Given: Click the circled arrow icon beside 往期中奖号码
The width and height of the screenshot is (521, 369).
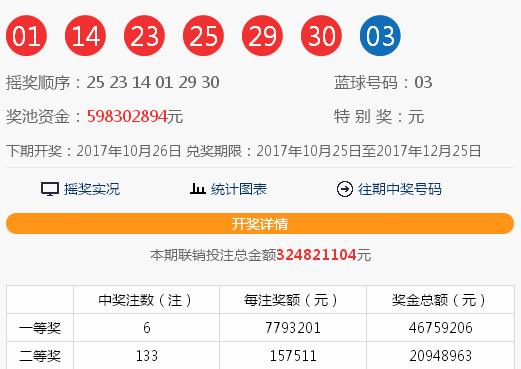Looking at the screenshot, I should (x=345, y=189).
